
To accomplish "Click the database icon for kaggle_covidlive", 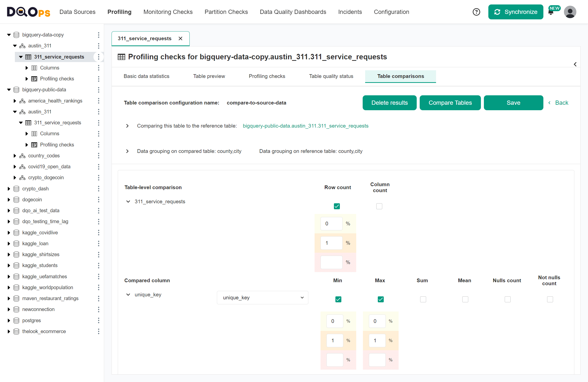I will [16, 233].
